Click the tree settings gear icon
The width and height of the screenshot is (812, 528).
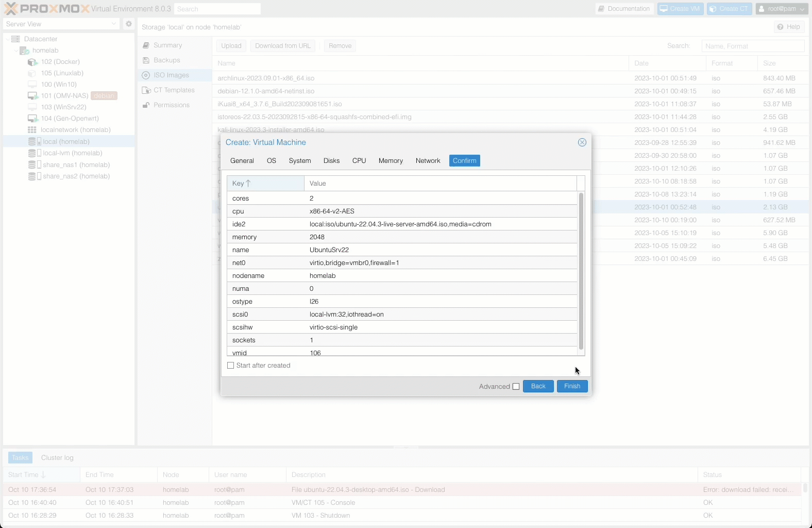[129, 24]
